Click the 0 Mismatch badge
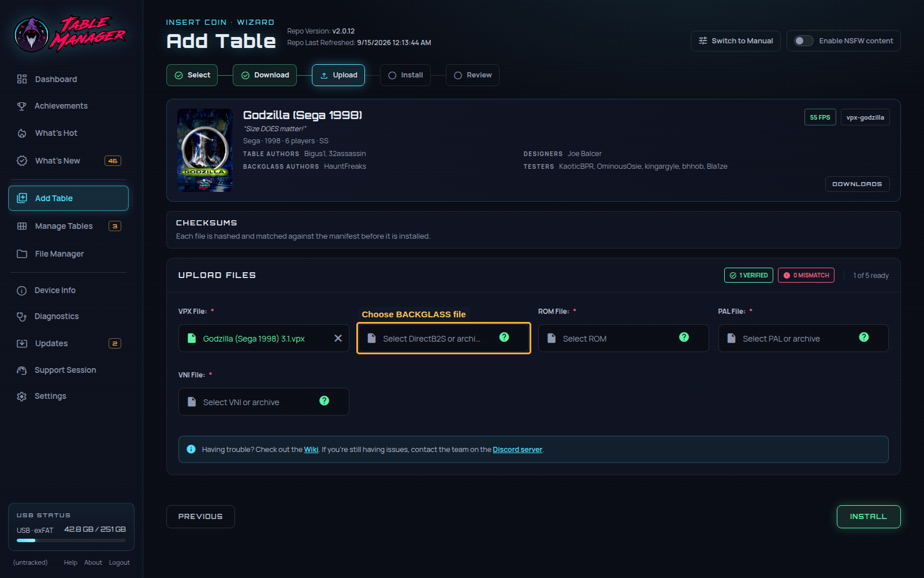The width and height of the screenshot is (924, 578). pyautogui.click(x=806, y=275)
